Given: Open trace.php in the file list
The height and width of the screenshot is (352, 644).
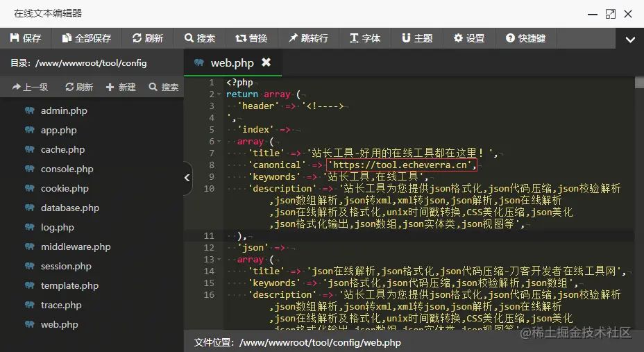Looking at the screenshot, I should point(61,305).
